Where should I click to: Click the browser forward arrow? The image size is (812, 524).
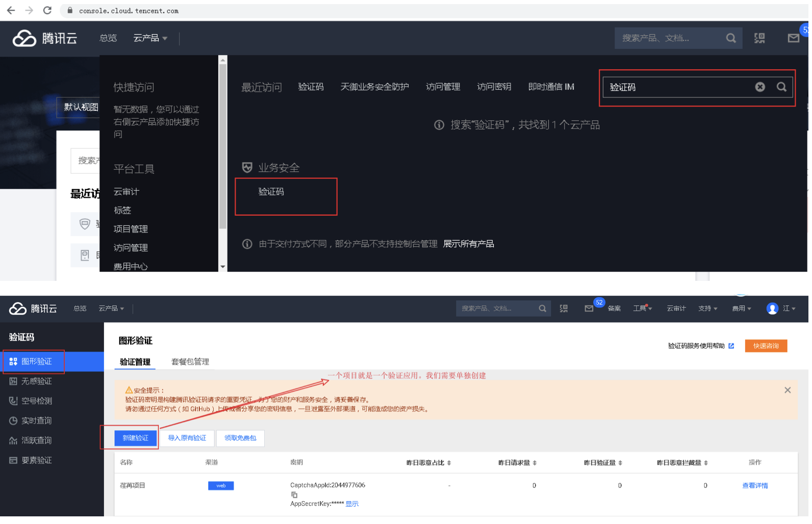(x=29, y=10)
